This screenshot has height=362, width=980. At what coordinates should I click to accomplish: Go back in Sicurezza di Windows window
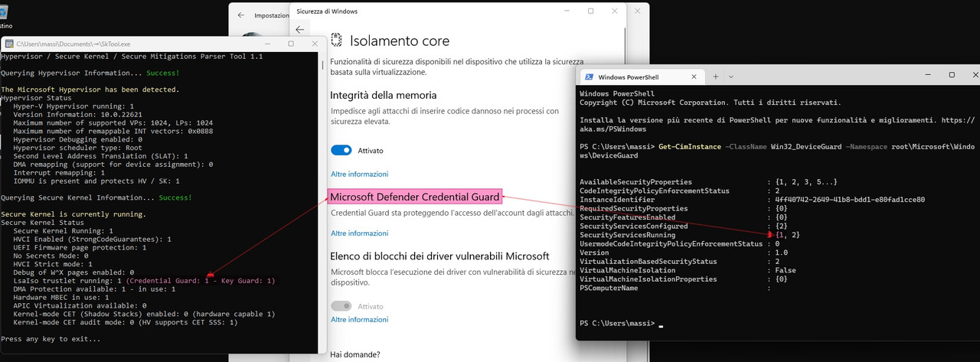[299, 30]
